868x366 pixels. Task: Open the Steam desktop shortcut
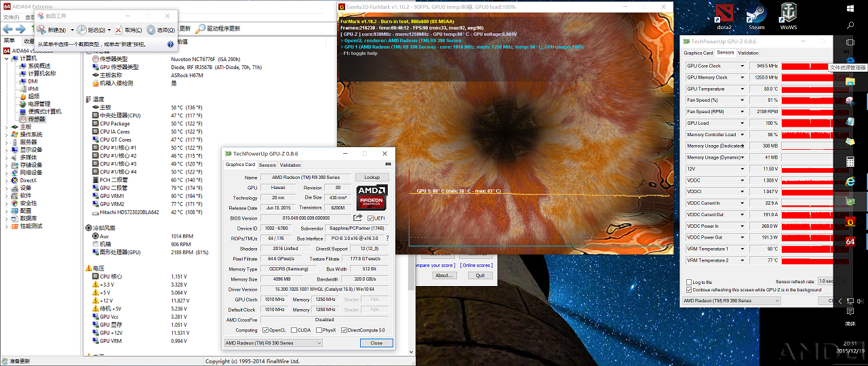pyautogui.click(x=756, y=17)
